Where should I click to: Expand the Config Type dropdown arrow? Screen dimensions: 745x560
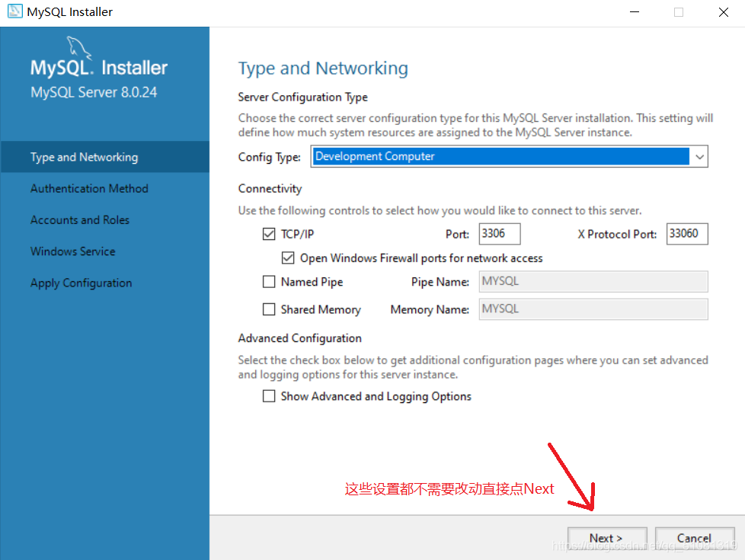click(x=699, y=156)
